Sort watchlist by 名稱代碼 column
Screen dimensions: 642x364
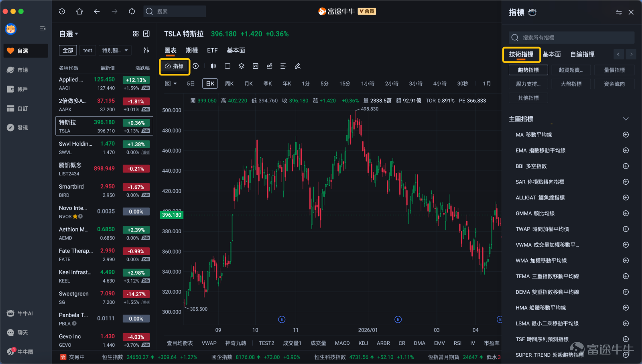(69, 68)
